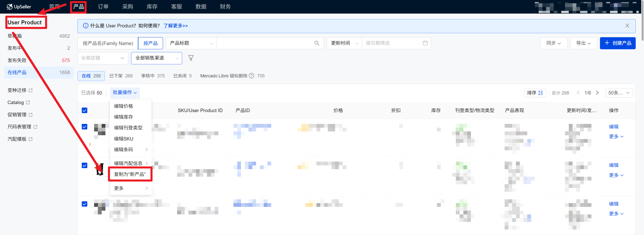Select 复制为"新产品" from batch menu
The width and height of the screenshot is (644, 235).
click(x=130, y=174)
